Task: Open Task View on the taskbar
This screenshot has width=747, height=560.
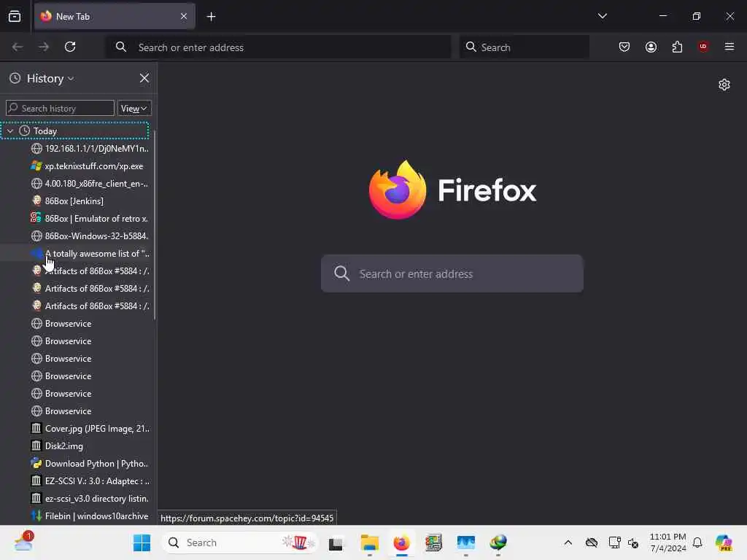Action: tap(336, 543)
